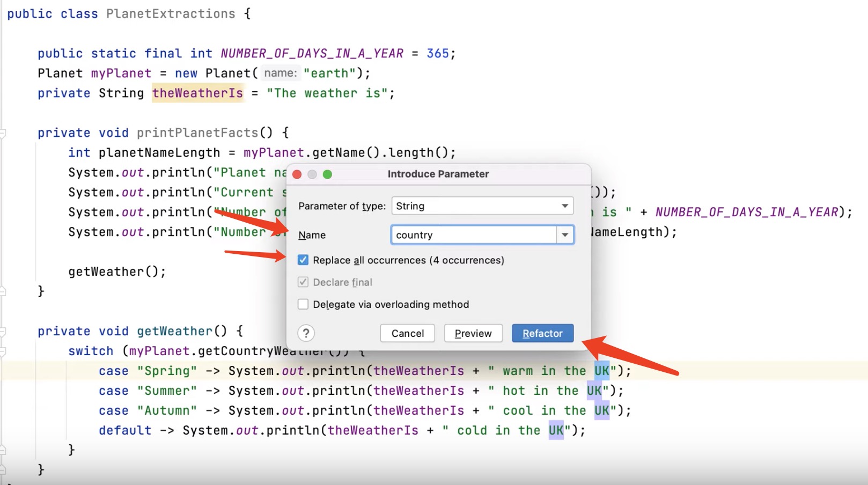Click myPlanet in the switch expression
Viewport: 868px width, 485px height.
pos(159,351)
